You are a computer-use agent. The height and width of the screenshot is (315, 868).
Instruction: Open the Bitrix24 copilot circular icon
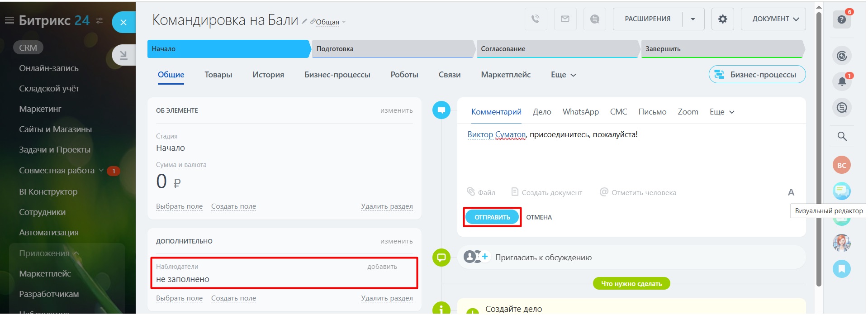coord(842,56)
